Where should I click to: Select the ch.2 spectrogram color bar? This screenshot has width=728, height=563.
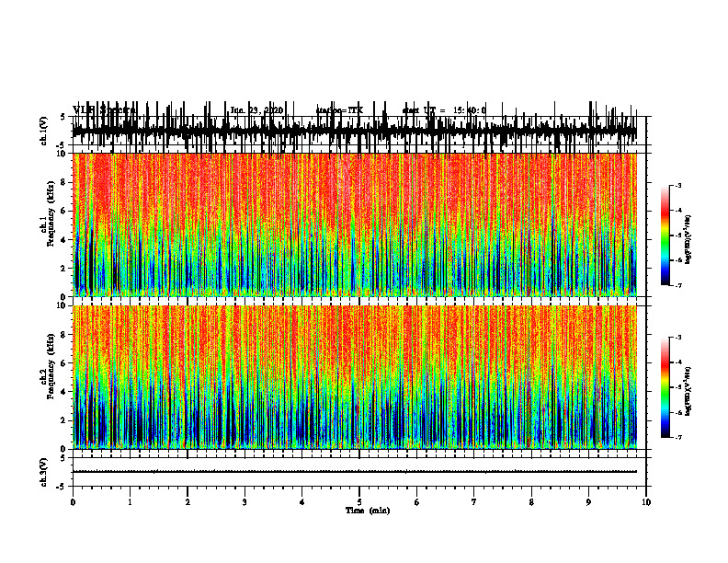[665, 387]
